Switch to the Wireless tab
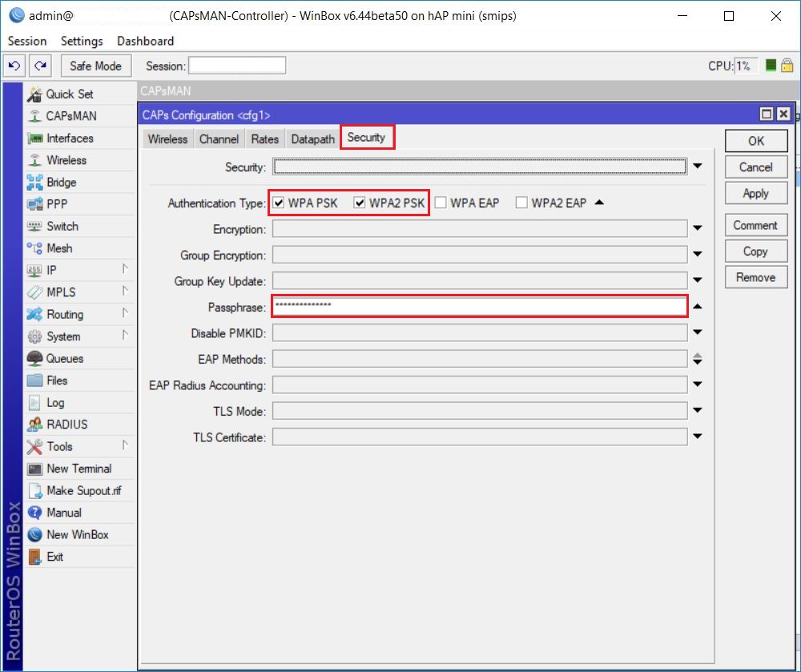The image size is (801, 672). coord(167,139)
